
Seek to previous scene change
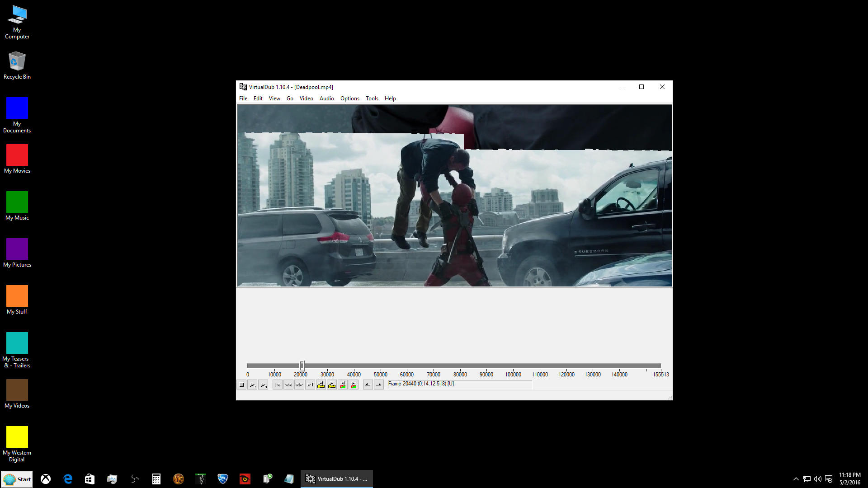(x=343, y=385)
